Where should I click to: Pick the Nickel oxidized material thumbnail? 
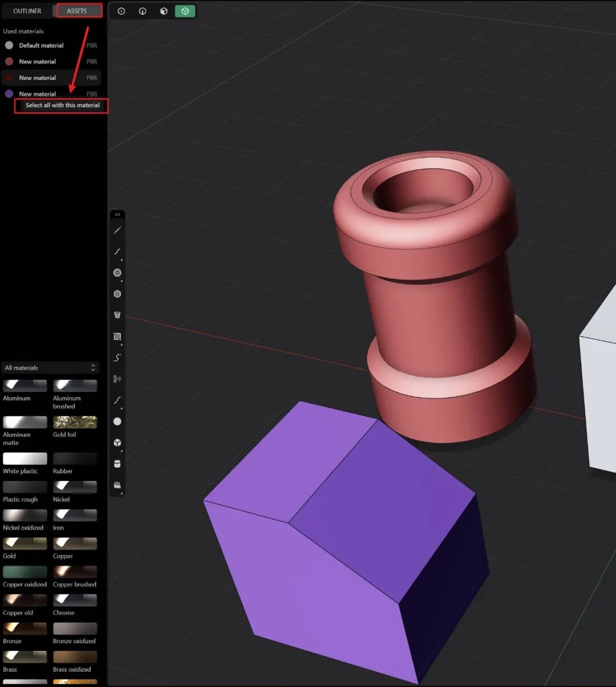25,516
